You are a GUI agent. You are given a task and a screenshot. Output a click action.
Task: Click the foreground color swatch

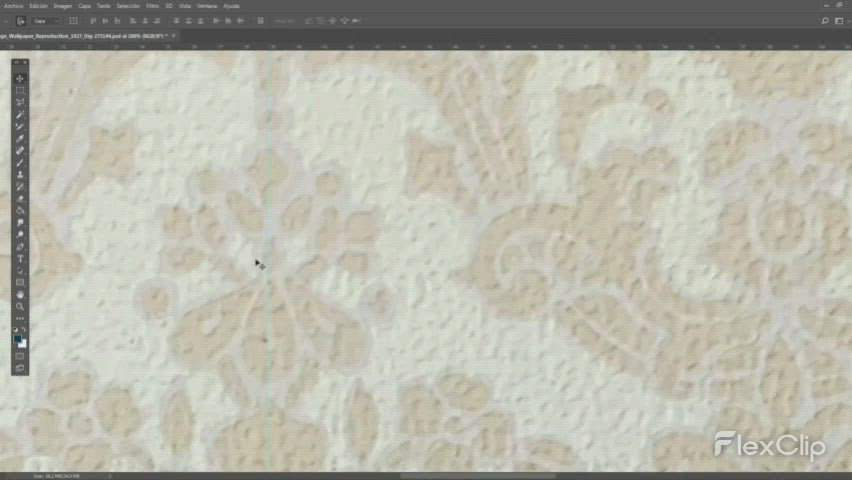coord(18,339)
